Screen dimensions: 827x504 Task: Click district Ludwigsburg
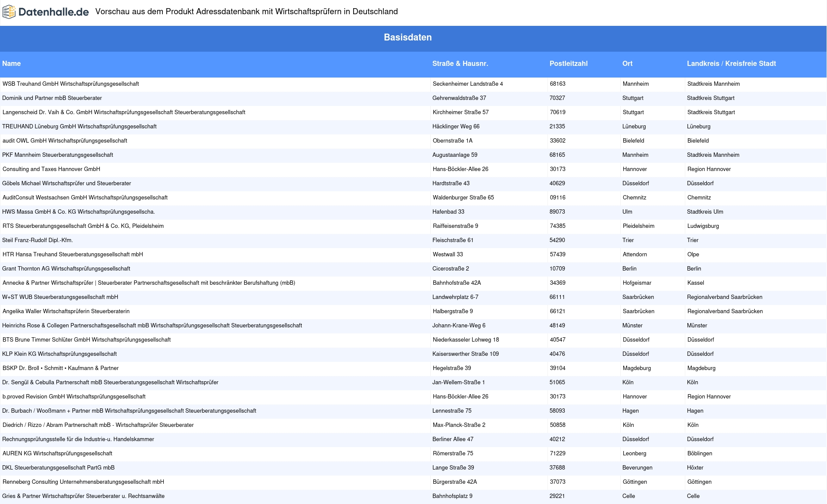pyautogui.click(x=703, y=226)
